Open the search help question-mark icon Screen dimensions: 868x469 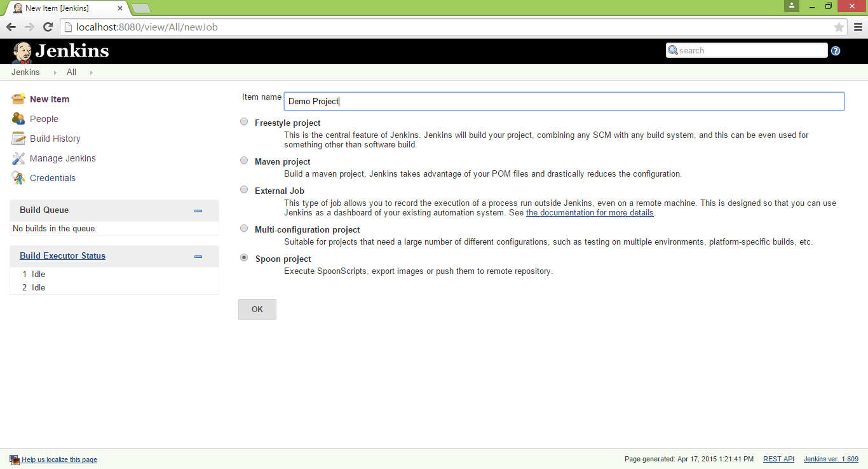coord(836,51)
